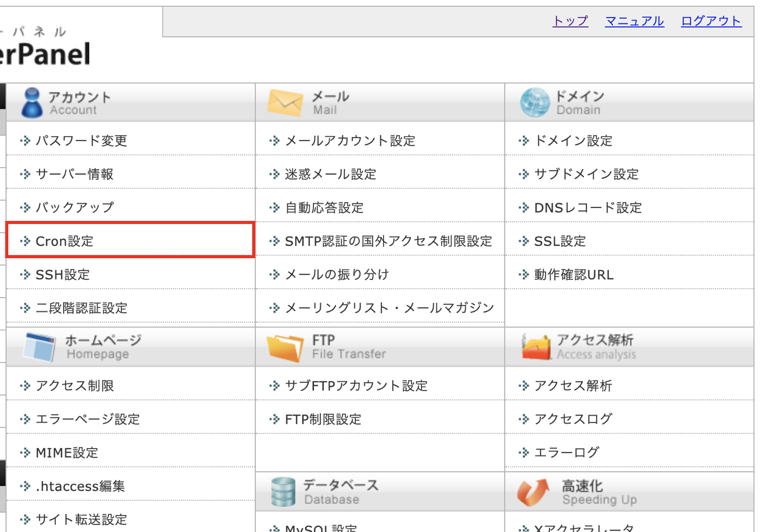Select DNSレコード設定 in Domain section

point(588,208)
